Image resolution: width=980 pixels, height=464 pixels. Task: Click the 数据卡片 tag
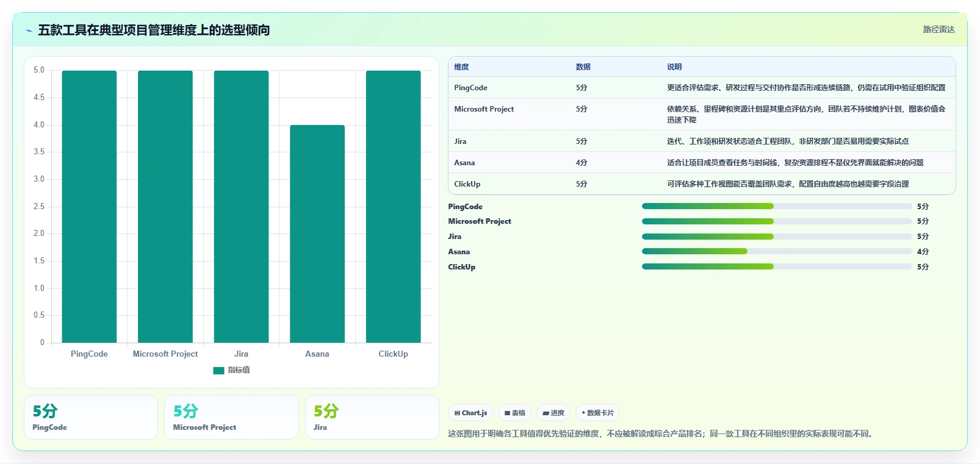(x=597, y=413)
